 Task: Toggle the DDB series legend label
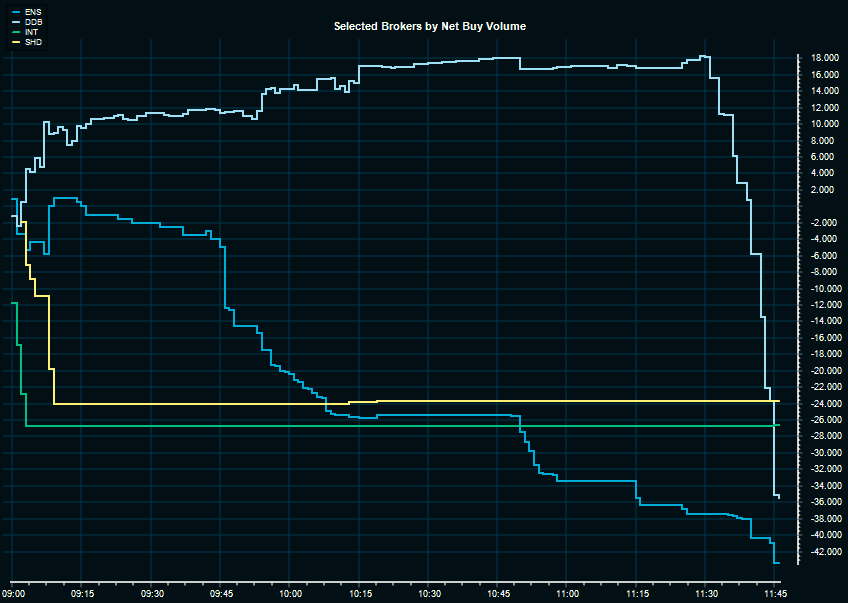[32, 21]
